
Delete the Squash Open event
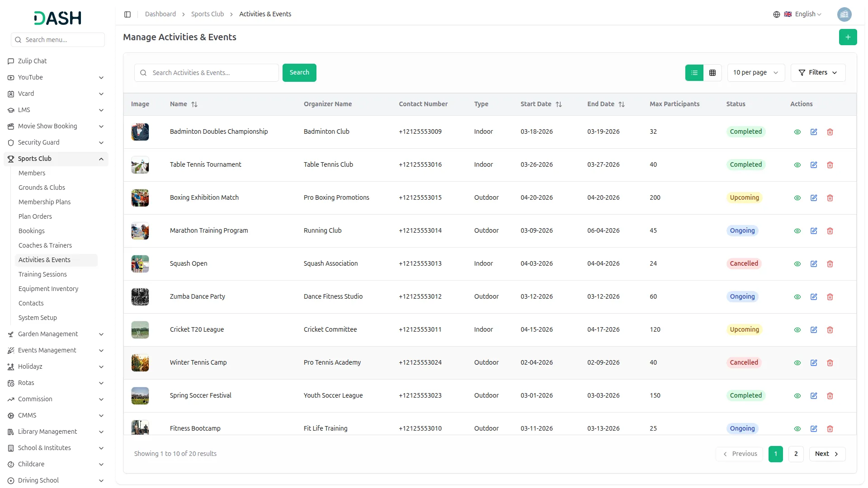(x=830, y=264)
